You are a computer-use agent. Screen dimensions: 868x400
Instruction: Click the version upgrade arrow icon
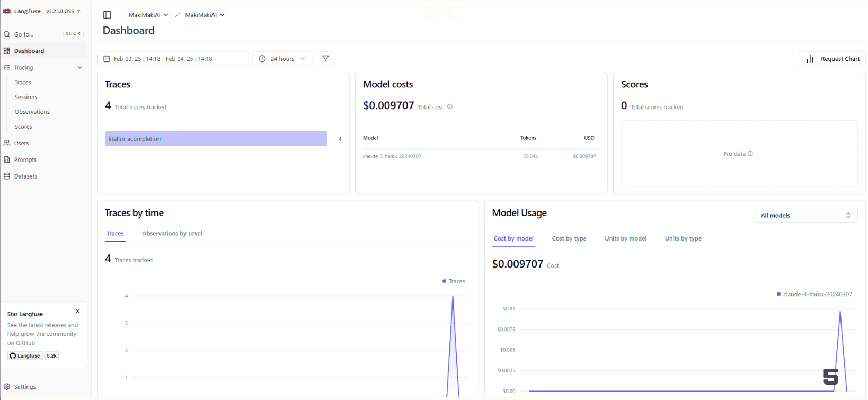click(79, 11)
